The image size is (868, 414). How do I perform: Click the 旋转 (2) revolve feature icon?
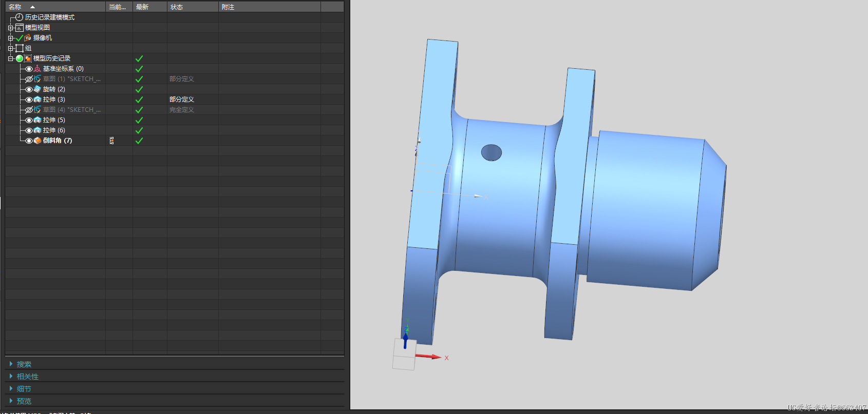click(x=37, y=89)
